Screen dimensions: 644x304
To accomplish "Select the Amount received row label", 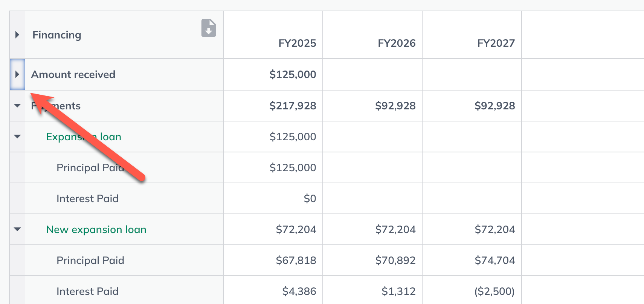I will [73, 74].
